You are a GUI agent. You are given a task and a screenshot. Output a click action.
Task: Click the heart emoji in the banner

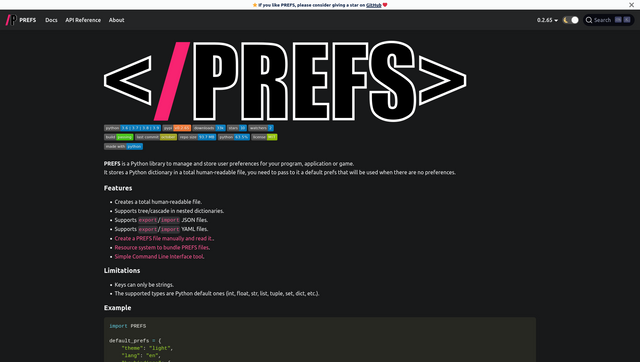coord(385,5)
